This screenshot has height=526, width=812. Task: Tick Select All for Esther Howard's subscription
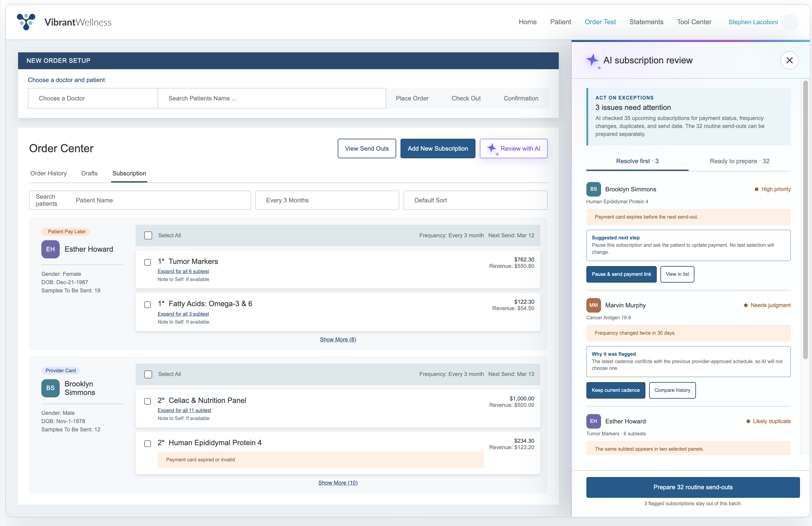coord(148,235)
